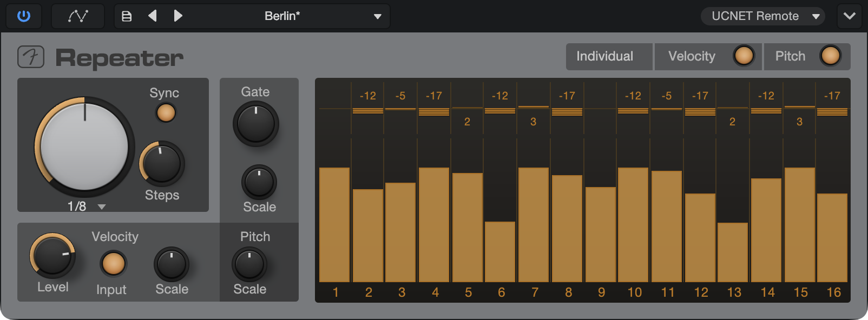The height and width of the screenshot is (320, 868).
Task: Open the UCNET Remote dropdown
Action: 763,16
